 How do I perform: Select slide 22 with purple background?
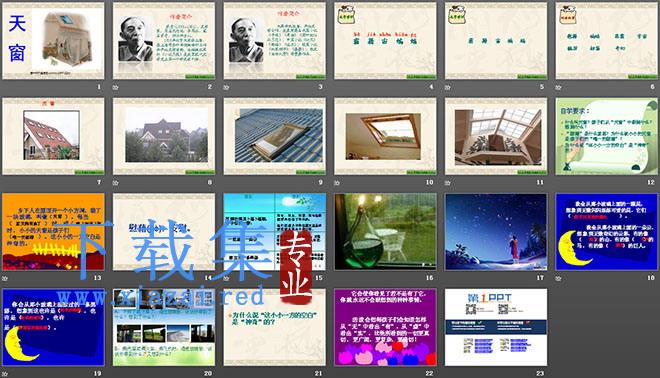click(385, 327)
